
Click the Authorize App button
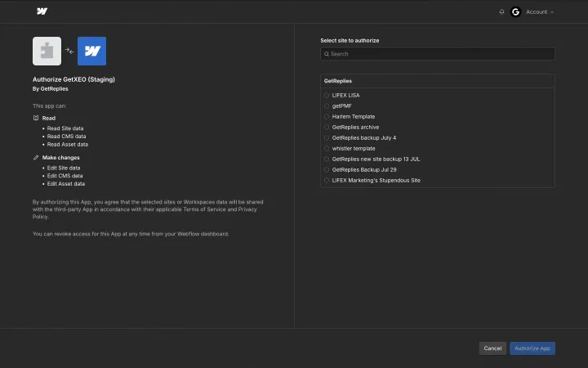click(532, 348)
